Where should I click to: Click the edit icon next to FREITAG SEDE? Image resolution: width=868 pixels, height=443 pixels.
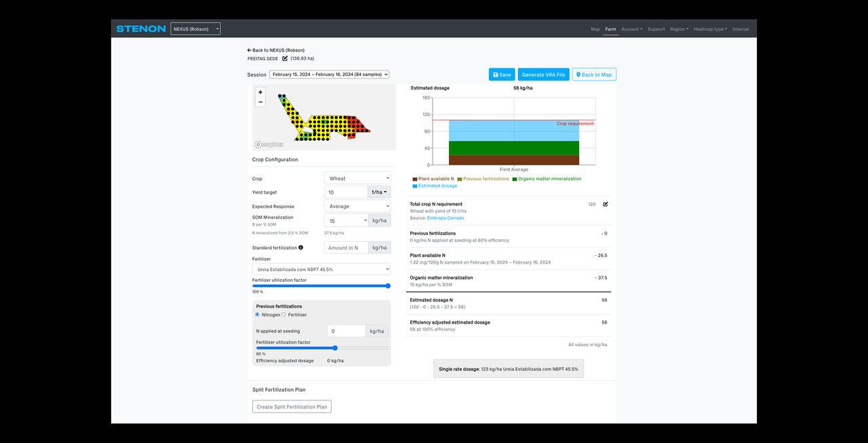pyautogui.click(x=285, y=59)
